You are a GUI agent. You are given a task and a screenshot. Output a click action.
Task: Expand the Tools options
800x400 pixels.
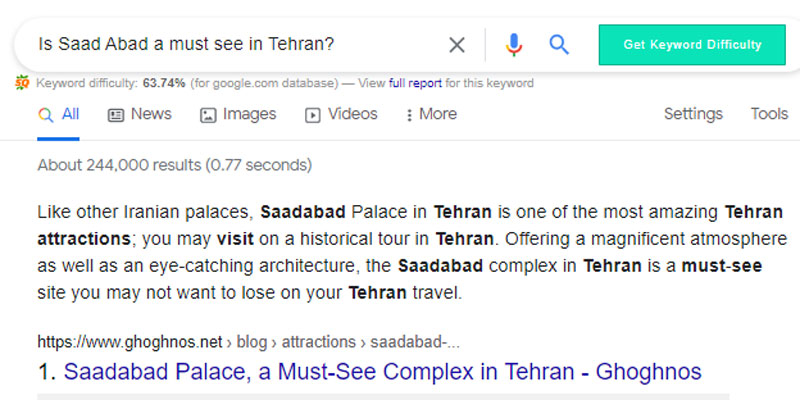[769, 114]
